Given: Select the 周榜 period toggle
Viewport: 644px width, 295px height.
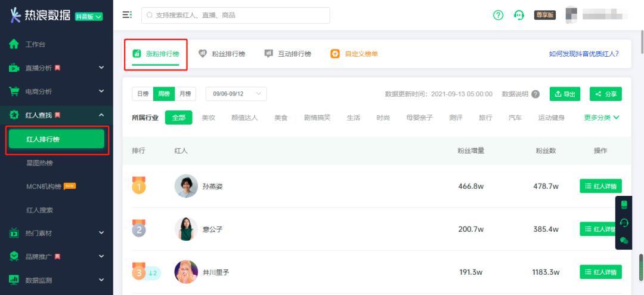Looking at the screenshot, I should (164, 94).
